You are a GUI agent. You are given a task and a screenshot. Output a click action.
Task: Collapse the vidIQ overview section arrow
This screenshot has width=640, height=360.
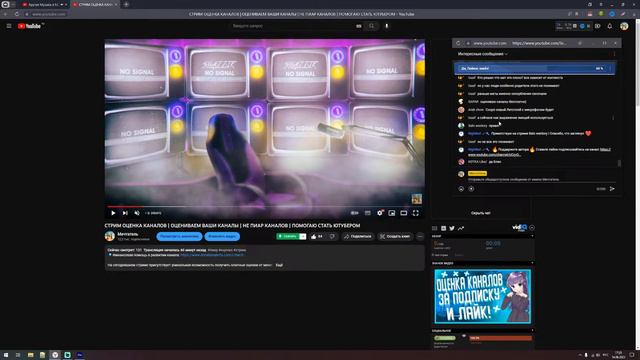click(x=532, y=236)
